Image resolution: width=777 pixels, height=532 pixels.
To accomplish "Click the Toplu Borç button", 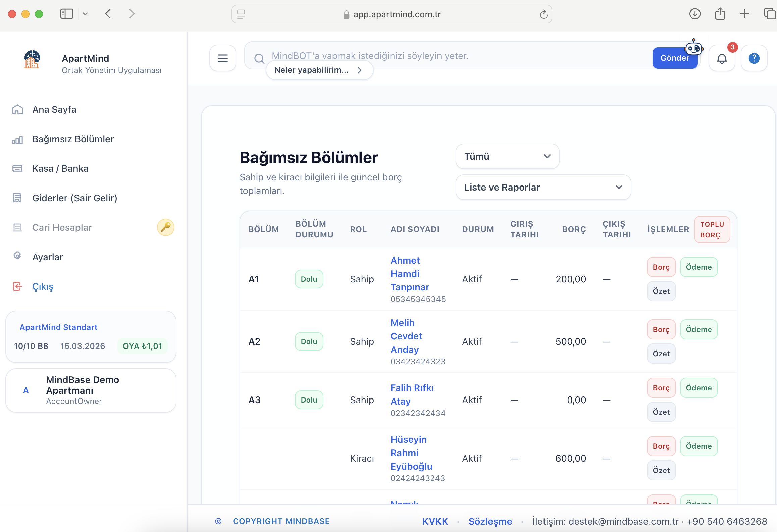I will point(712,230).
